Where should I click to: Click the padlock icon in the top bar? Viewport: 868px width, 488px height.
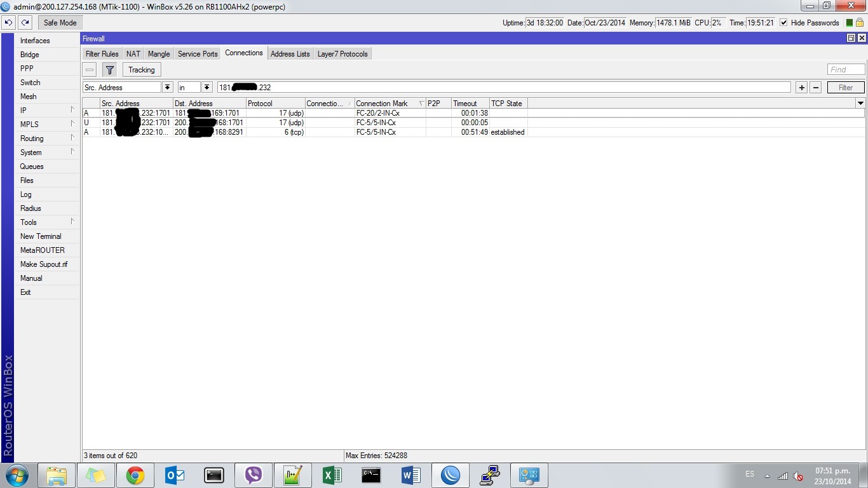point(860,22)
